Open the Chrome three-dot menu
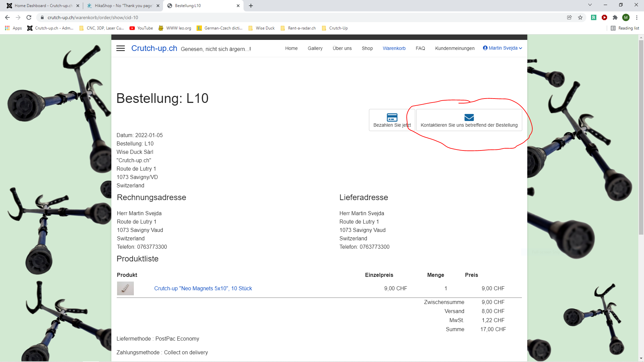 click(637, 17)
